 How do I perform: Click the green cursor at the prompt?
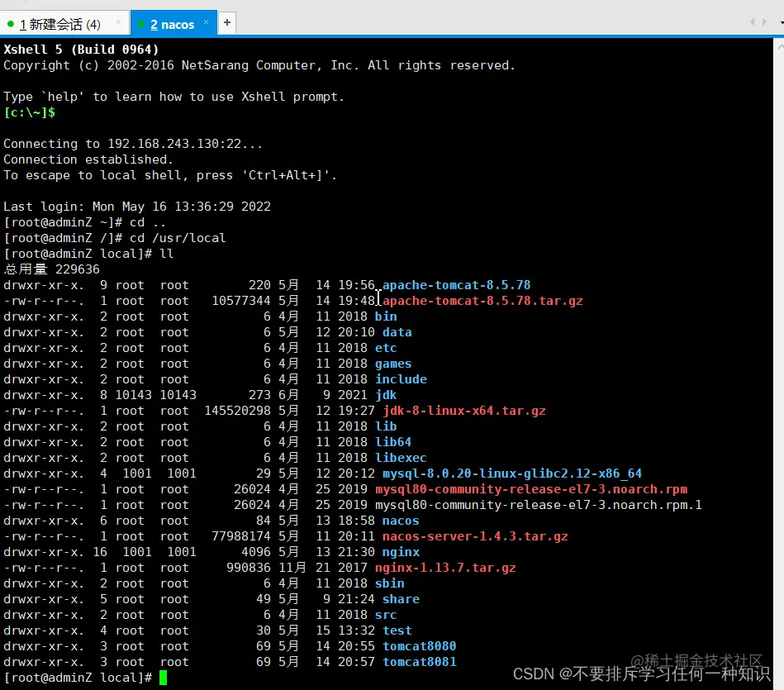click(163, 678)
